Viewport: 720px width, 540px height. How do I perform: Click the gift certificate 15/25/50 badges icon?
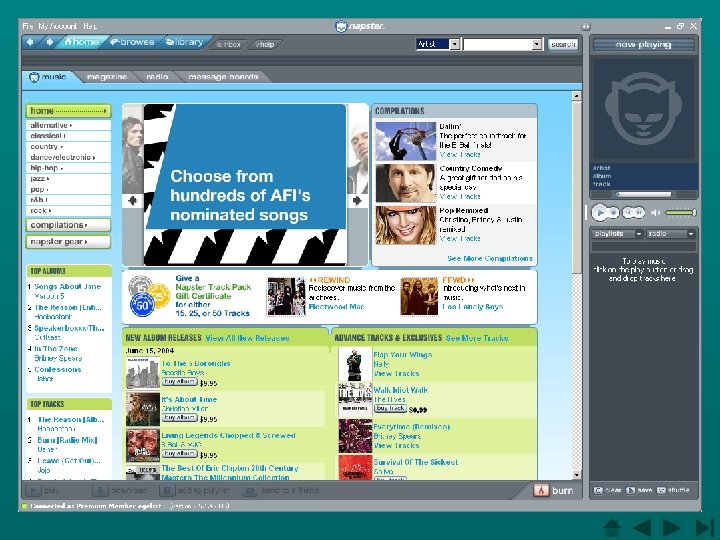coord(148,296)
